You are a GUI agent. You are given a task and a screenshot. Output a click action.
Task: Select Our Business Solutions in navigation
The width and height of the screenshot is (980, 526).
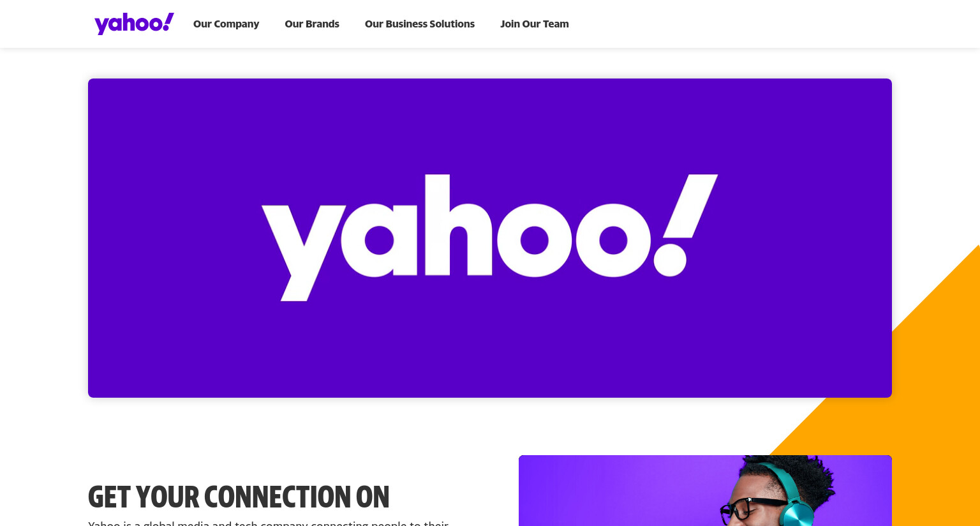tap(420, 24)
